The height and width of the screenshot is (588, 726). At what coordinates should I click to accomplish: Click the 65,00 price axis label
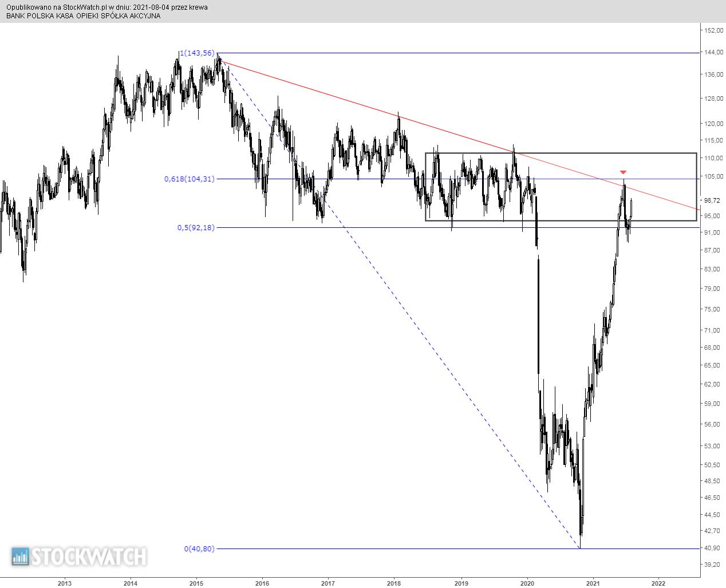(713, 365)
